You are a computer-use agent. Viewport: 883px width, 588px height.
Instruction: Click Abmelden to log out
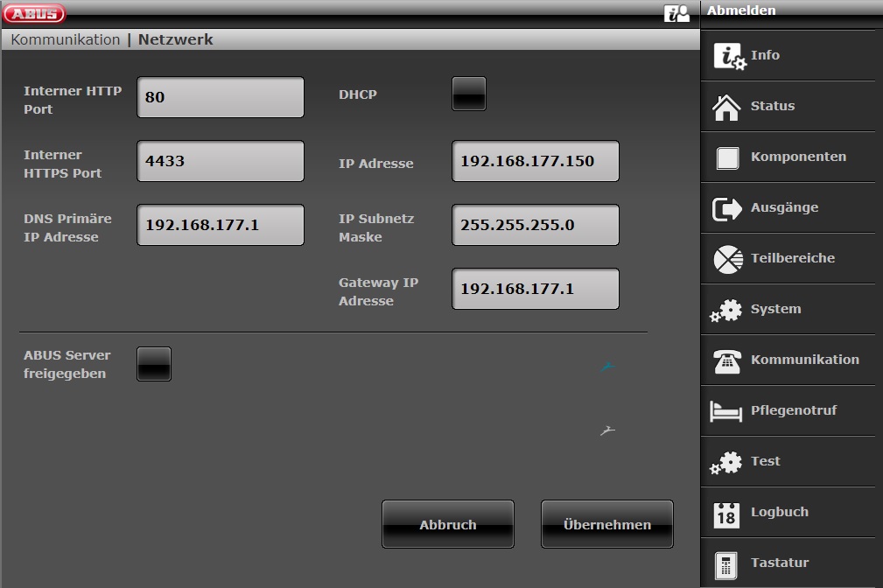click(740, 11)
